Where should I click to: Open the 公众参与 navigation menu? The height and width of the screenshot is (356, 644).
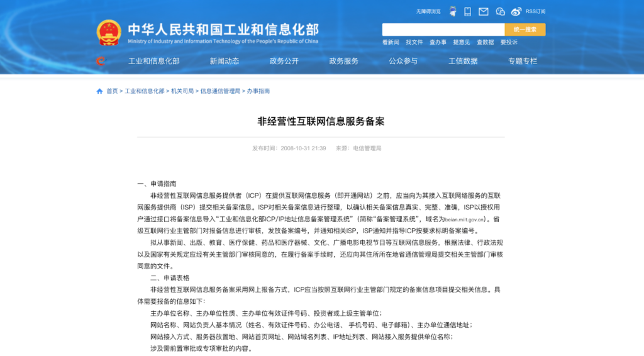403,61
